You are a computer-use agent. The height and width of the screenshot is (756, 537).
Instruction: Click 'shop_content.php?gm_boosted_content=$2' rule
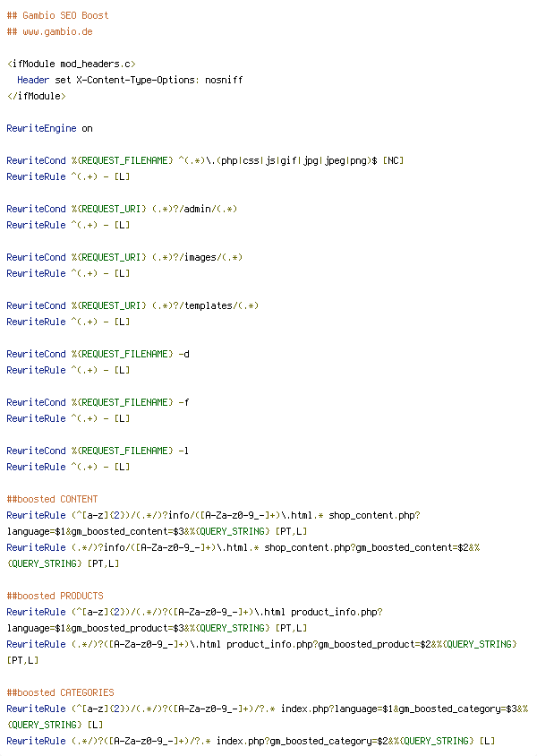coord(243,547)
